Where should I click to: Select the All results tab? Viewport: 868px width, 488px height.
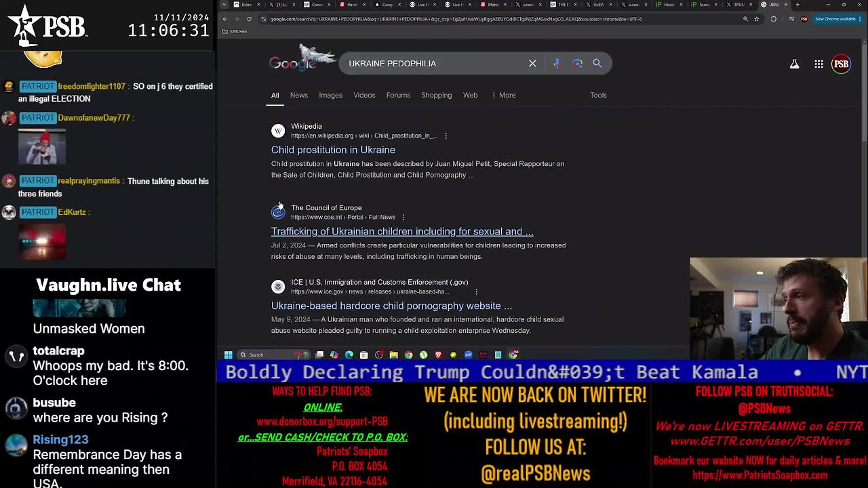pos(275,96)
